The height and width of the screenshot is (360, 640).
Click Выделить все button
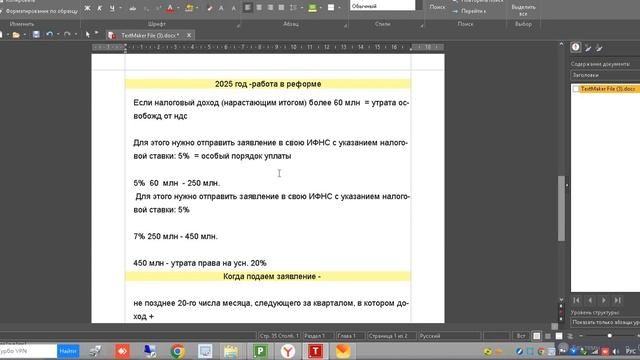pos(523,10)
